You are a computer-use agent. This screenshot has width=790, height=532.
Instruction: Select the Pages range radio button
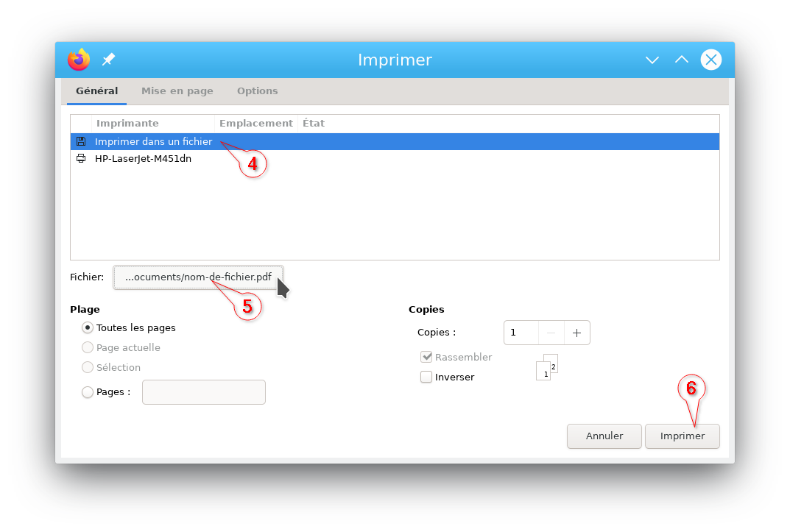point(88,392)
